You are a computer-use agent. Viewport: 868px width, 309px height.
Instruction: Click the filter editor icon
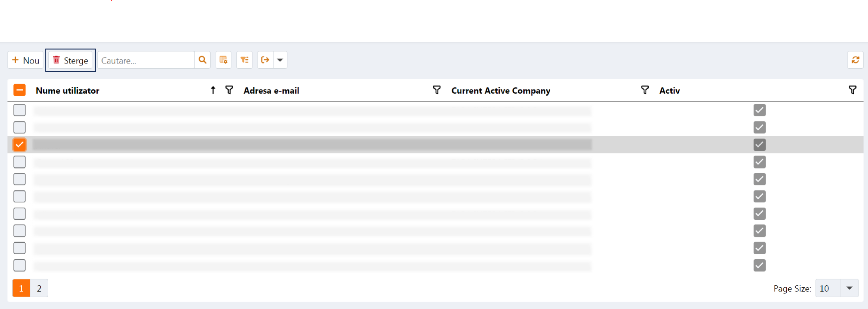pyautogui.click(x=245, y=60)
